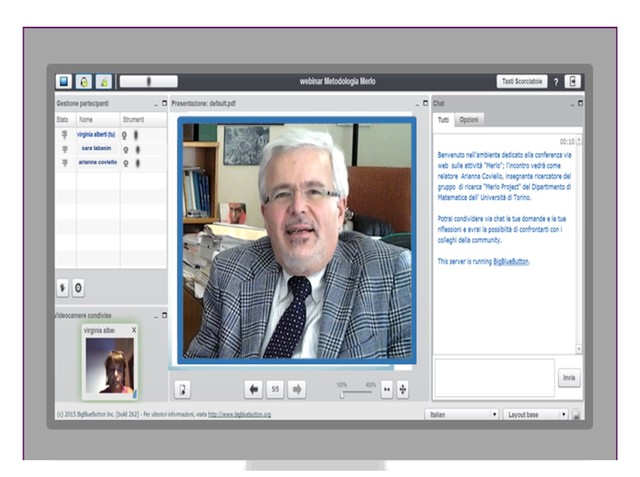This screenshot has height=477, width=640.
Task: Open the www.bigbluebutton.org footer link
Action: tap(240, 415)
